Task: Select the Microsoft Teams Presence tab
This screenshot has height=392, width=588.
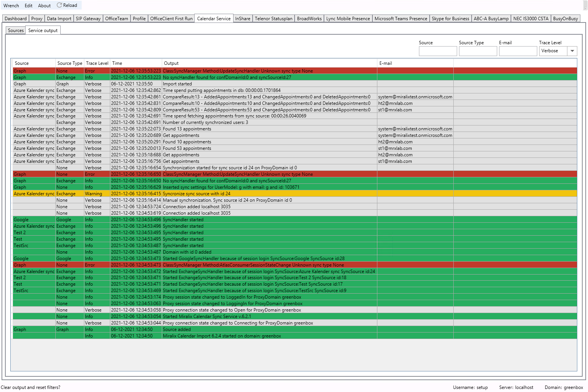Action: 401,19
